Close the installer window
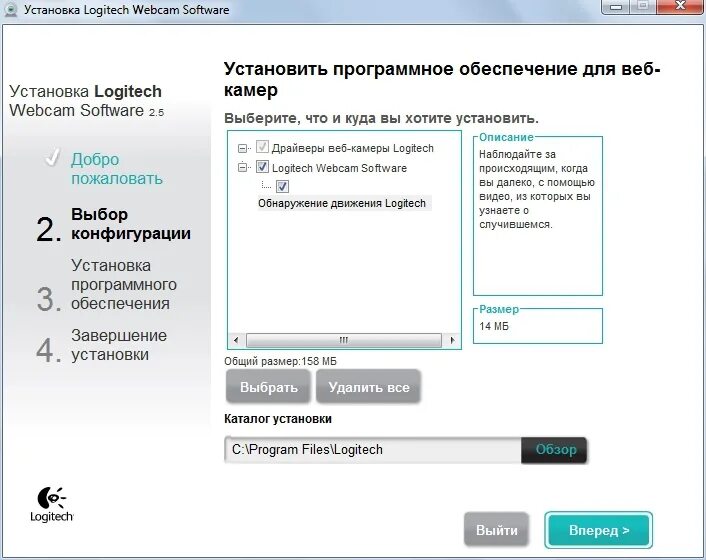706x560 pixels. [681, 6]
